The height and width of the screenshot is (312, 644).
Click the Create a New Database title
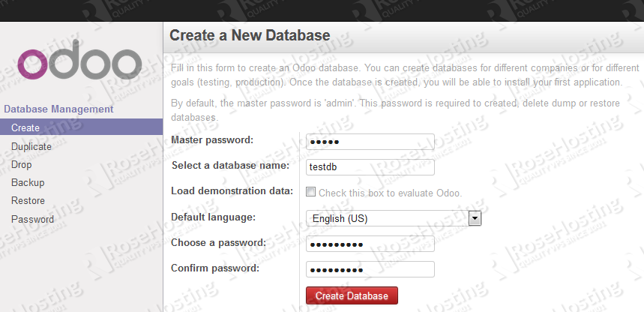(x=250, y=35)
